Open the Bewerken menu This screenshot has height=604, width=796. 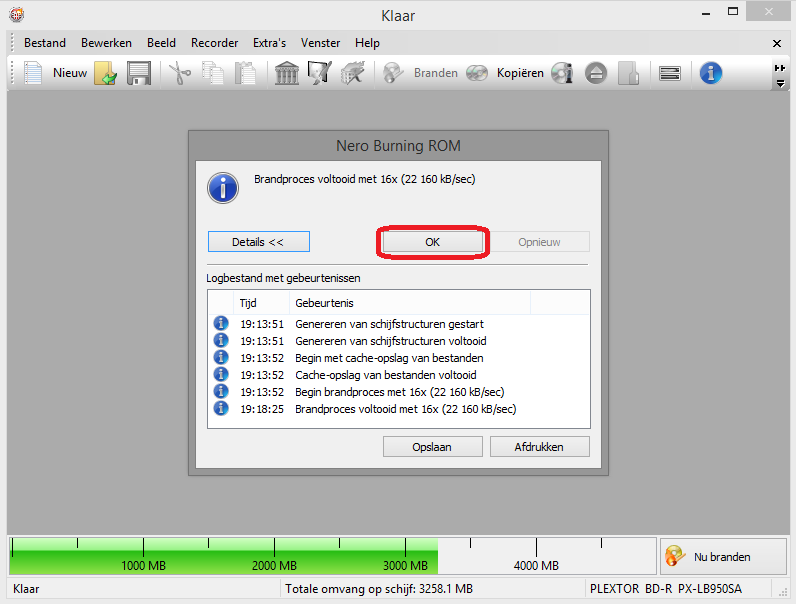click(x=106, y=43)
